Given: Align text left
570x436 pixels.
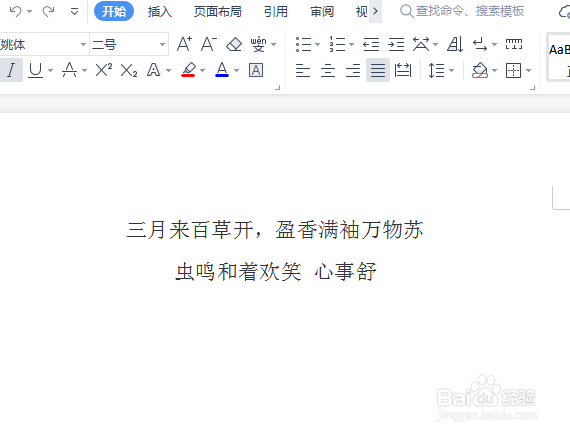Looking at the screenshot, I should click(x=303, y=70).
